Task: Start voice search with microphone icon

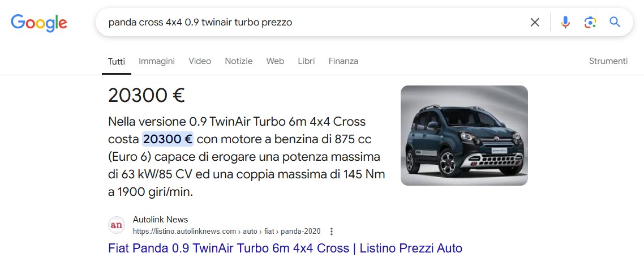Action: click(x=565, y=22)
